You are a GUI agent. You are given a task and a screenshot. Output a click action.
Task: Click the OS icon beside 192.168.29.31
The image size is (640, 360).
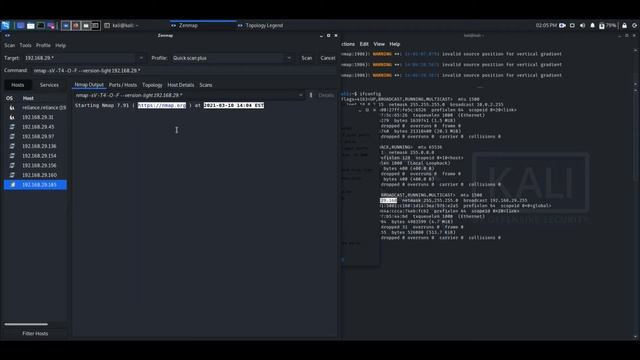(12, 117)
